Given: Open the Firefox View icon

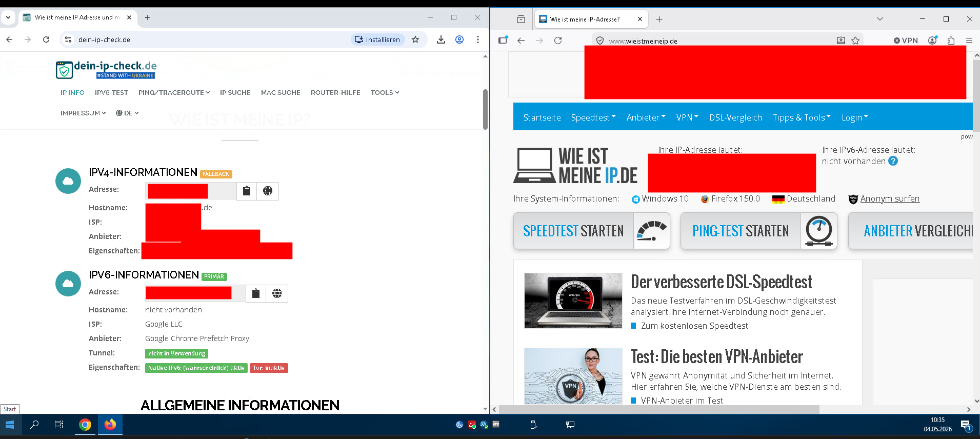Looking at the screenshot, I should [x=521, y=19].
